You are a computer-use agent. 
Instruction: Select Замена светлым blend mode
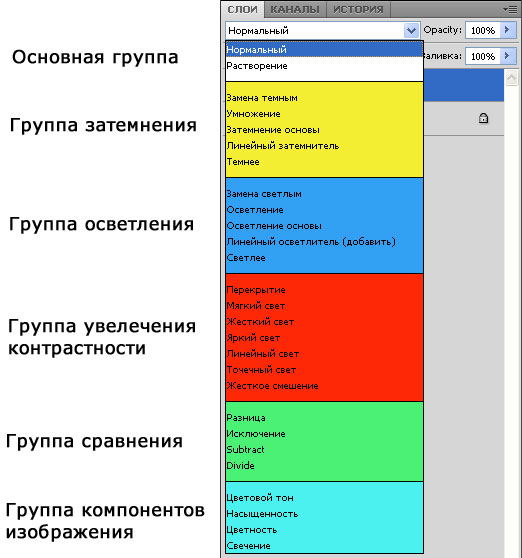pos(324,194)
